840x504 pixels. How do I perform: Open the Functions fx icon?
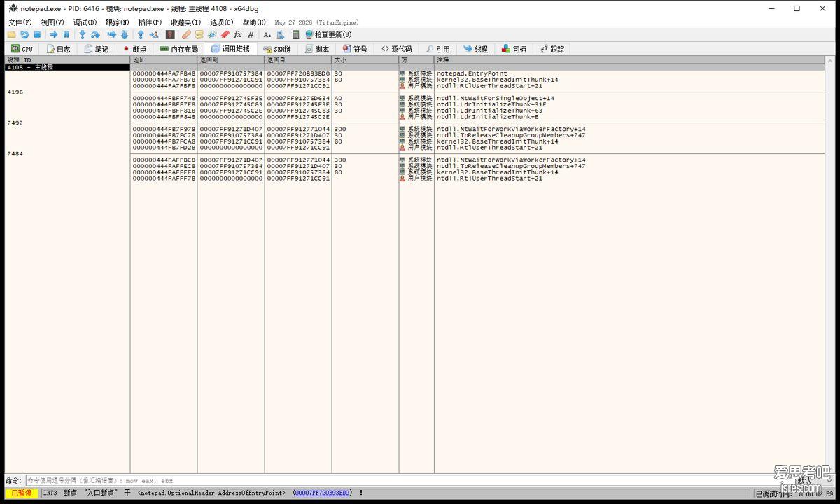(x=238, y=34)
